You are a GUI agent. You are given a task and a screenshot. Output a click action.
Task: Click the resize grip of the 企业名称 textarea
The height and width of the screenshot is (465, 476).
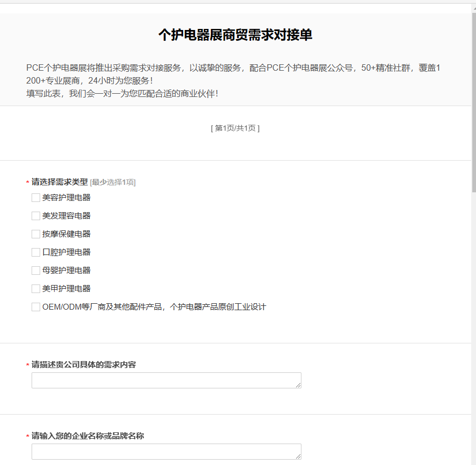(x=298, y=456)
